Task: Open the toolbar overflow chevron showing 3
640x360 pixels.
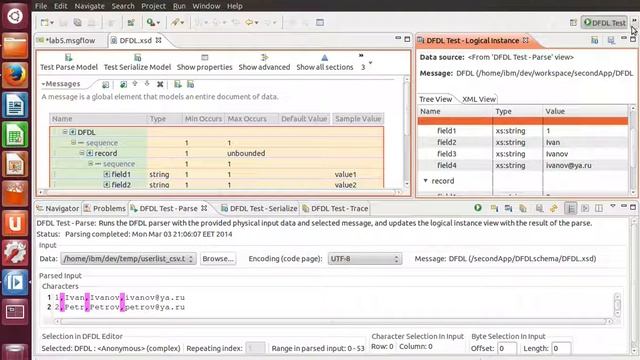Action: coord(362,62)
